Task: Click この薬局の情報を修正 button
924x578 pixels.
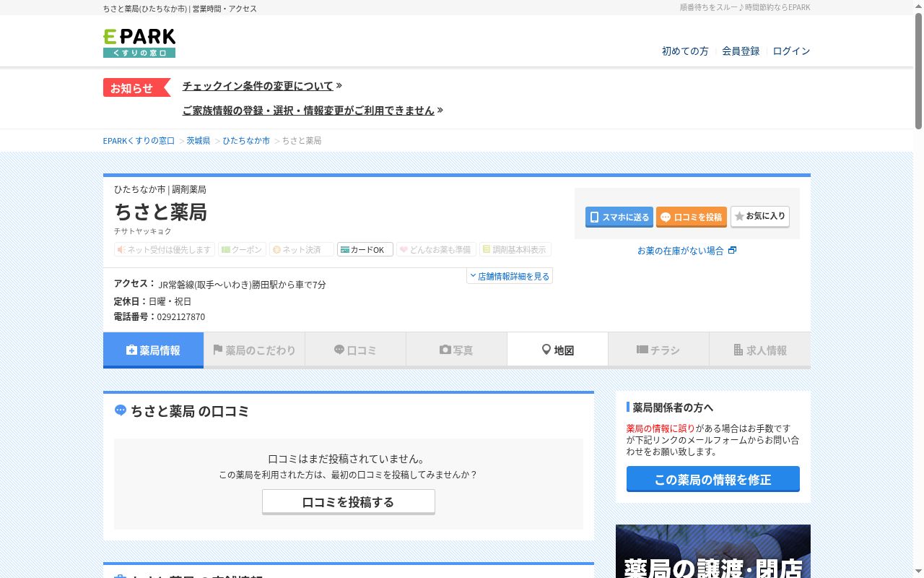Action: 713,479
